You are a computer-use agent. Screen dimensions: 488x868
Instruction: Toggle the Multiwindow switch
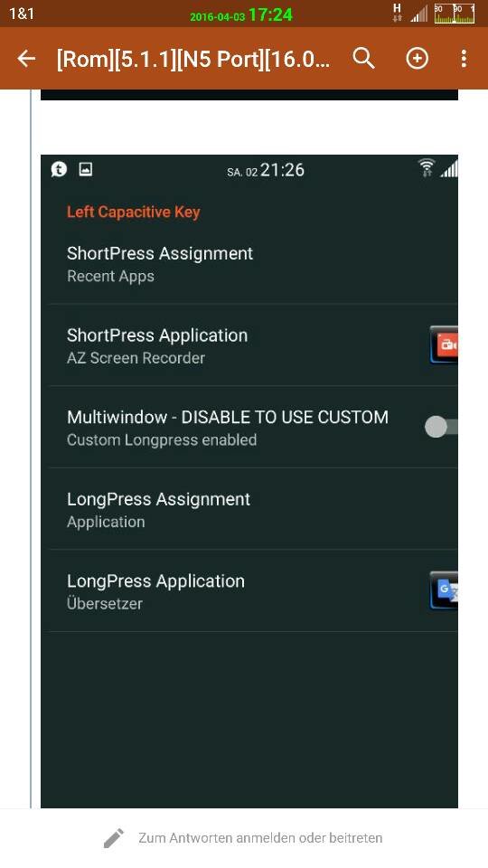click(x=441, y=427)
